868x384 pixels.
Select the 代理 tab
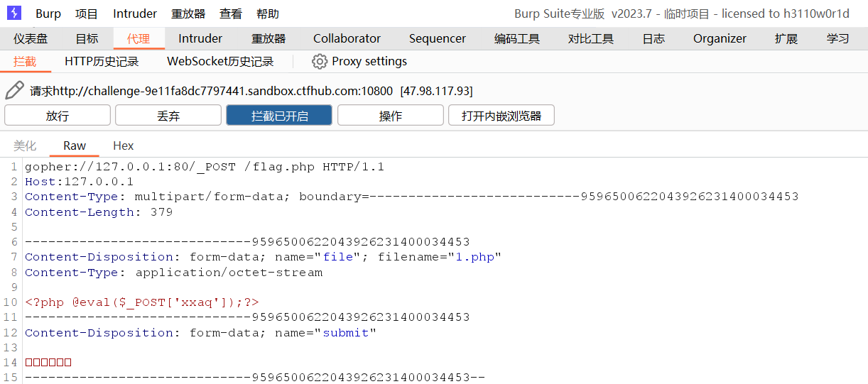[x=139, y=38]
